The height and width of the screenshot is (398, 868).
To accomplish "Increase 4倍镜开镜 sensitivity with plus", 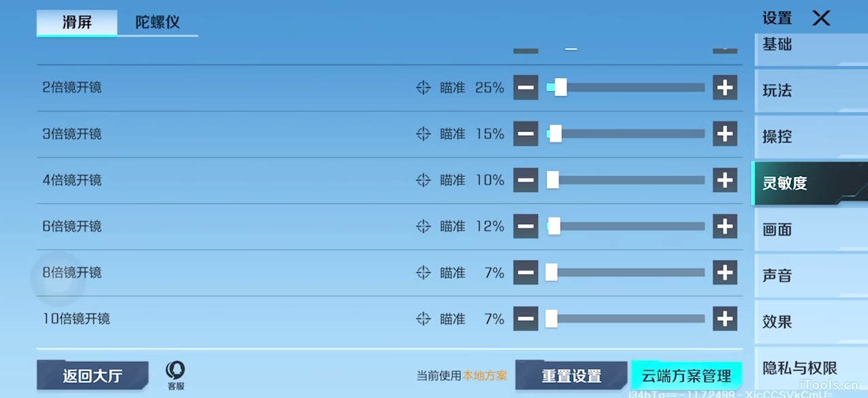I will point(725,180).
